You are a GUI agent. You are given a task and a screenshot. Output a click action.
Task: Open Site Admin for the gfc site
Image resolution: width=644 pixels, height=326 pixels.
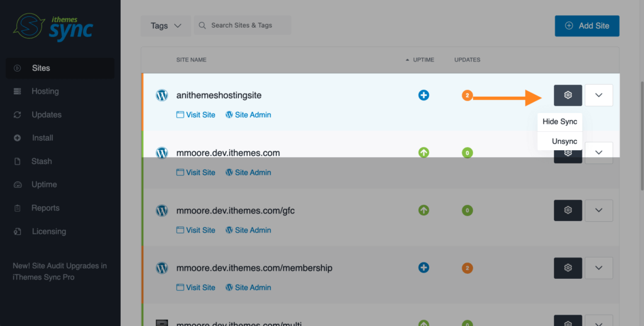pos(248,231)
